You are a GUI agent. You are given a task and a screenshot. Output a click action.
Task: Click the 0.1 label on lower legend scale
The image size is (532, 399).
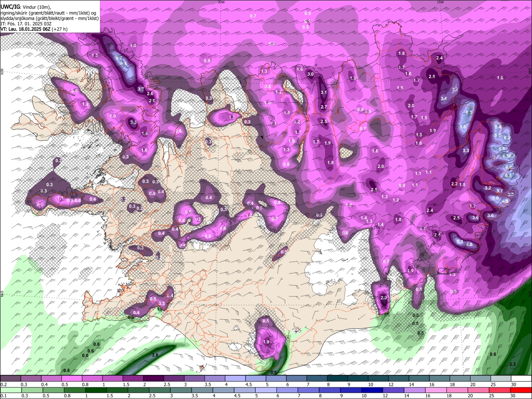tap(3, 396)
